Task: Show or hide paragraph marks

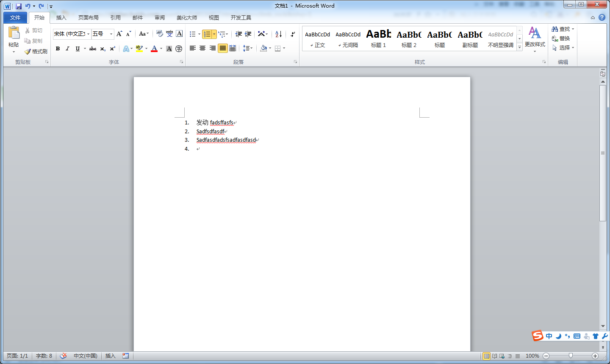Action: [293, 34]
